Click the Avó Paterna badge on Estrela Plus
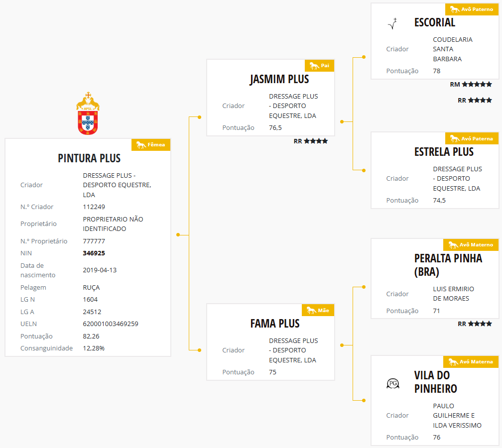This screenshot has height=448, width=502. click(x=472, y=138)
